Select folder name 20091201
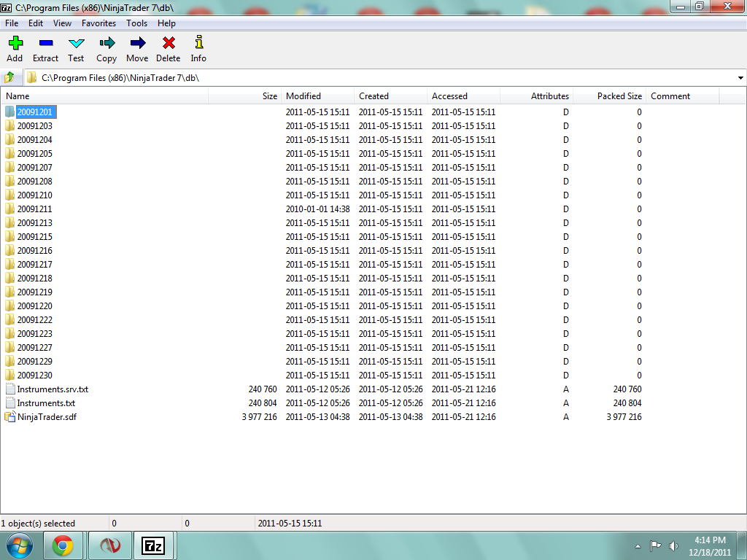The width and height of the screenshot is (747, 560). [35, 112]
